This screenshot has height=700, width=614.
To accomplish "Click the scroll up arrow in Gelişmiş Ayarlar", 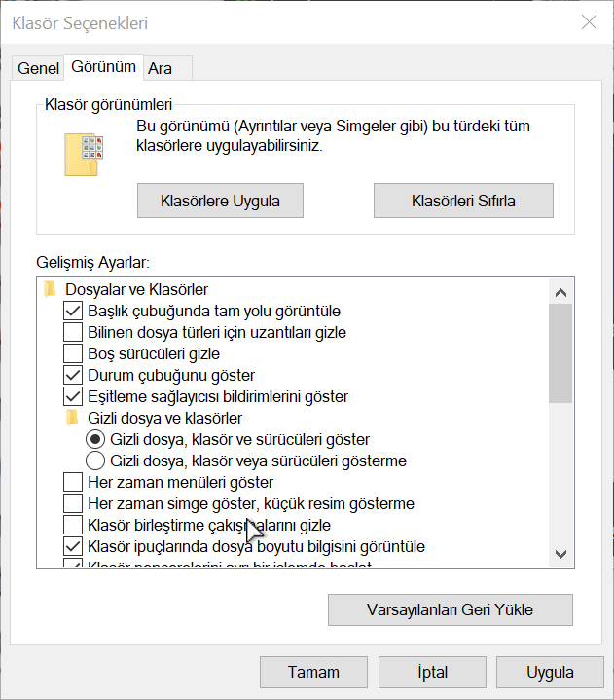I will click(x=560, y=292).
